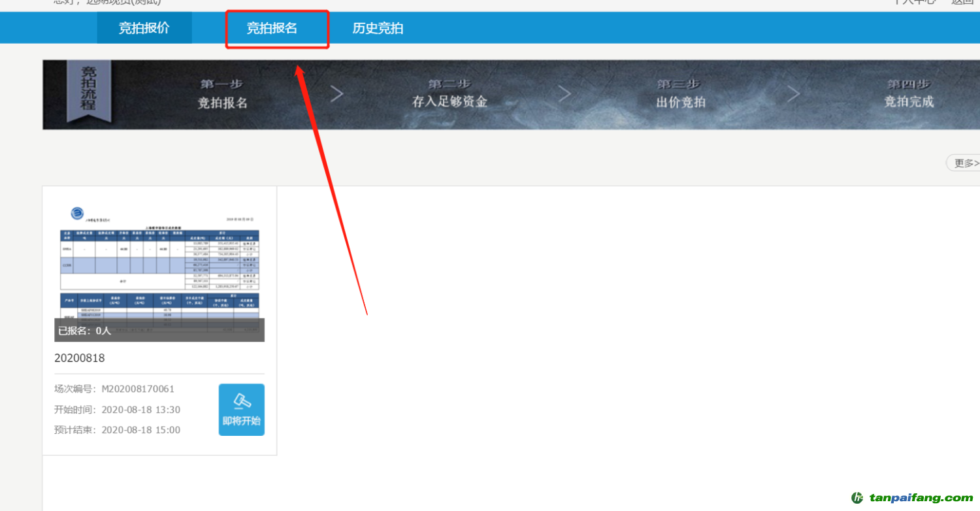
Task: Go to the 历史竞拍 tab
Action: point(378,29)
